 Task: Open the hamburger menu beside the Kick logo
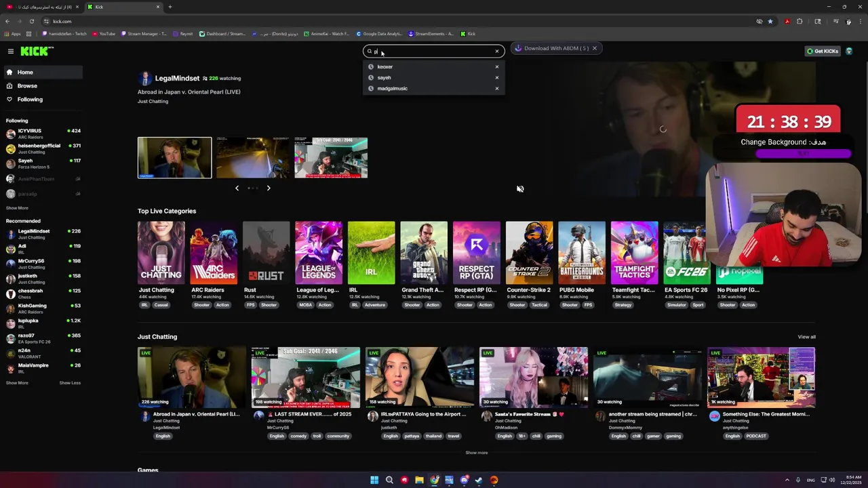tap(11, 52)
